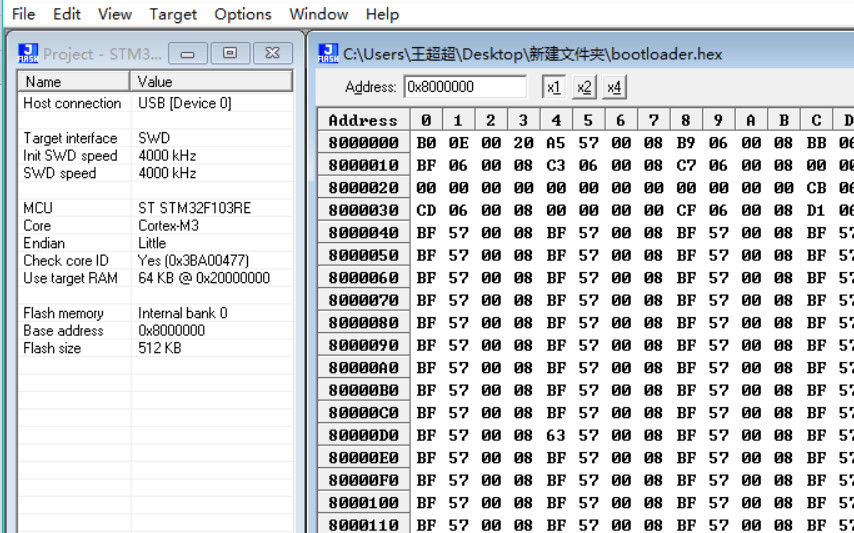This screenshot has height=533, width=854.
Task: Select the Init SWD speed row label
Action: (70, 156)
